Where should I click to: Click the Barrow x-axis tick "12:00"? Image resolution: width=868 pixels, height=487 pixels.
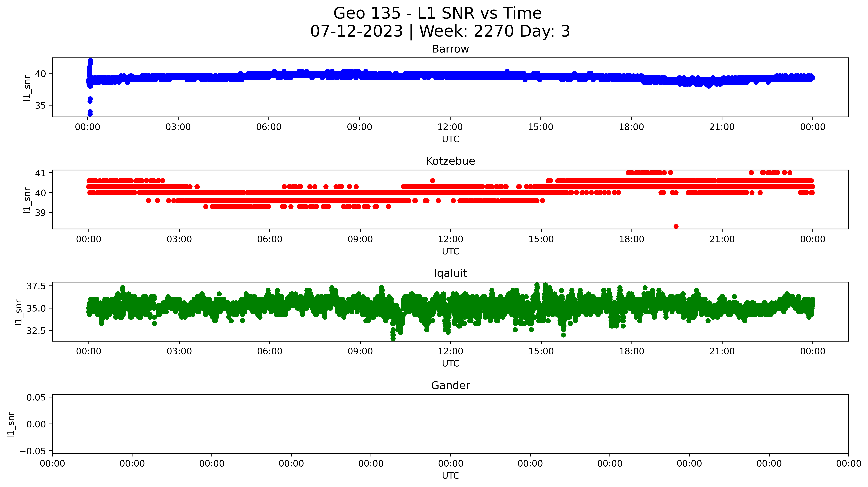[x=450, y=127]
